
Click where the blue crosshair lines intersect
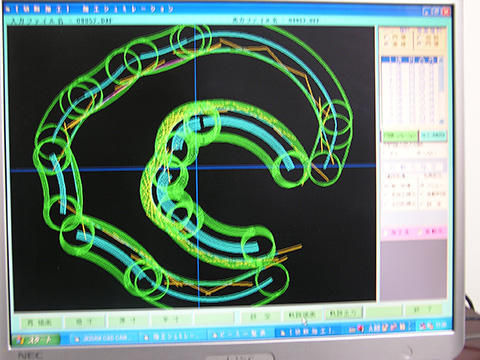[x=197, y=168]
